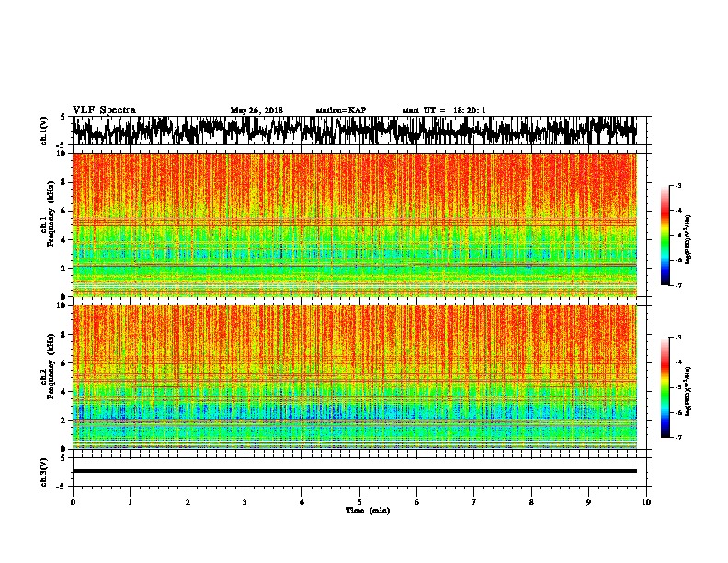Click the "-7" value on ch.2 colorbar
This screenshot has width=728, height=563.
click(x=678, y=438)
